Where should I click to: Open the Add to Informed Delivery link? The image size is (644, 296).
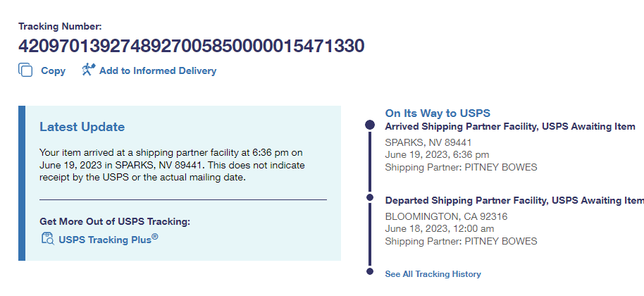tap(157, 70)
